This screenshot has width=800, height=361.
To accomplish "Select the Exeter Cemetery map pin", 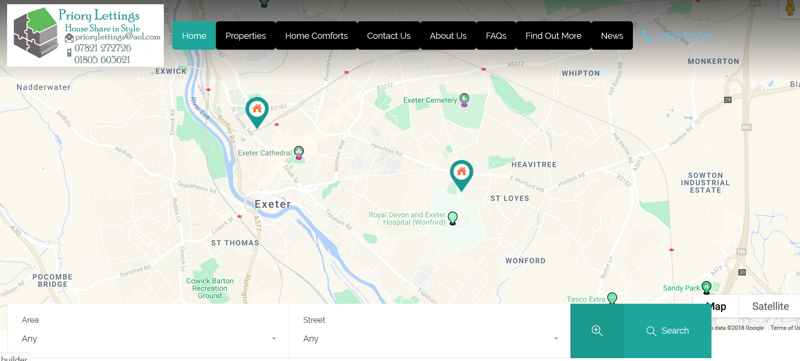I will [x=464, y=100].
